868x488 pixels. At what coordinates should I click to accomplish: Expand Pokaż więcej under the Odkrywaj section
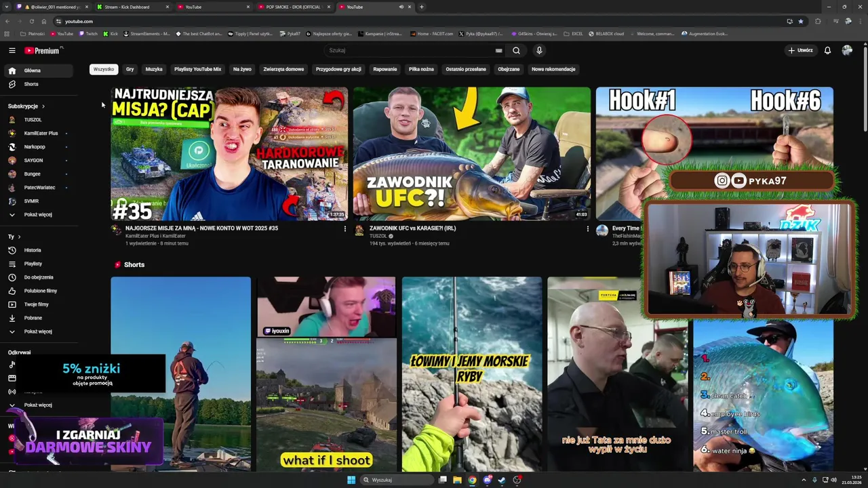coord(39,405)
